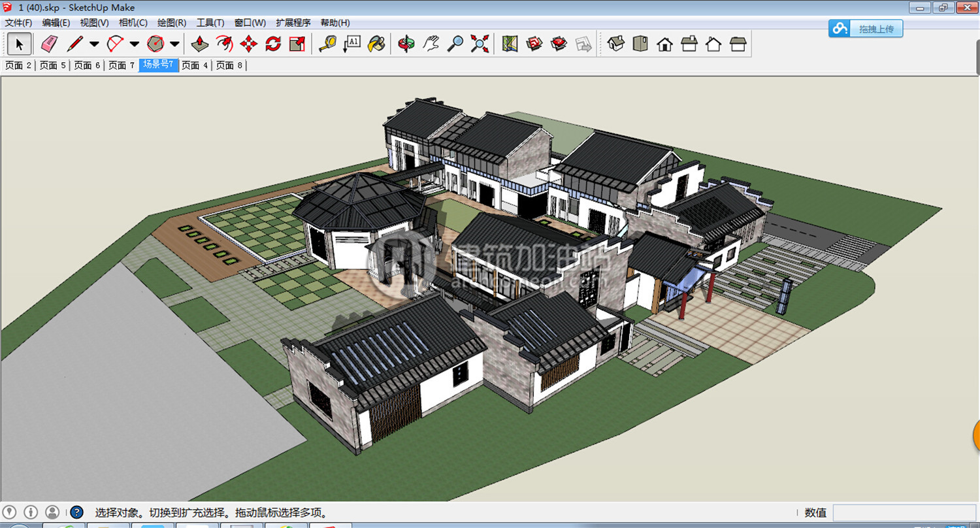980x528 pixels.
Task: Activate the Move tool
Action: point(248,44)
